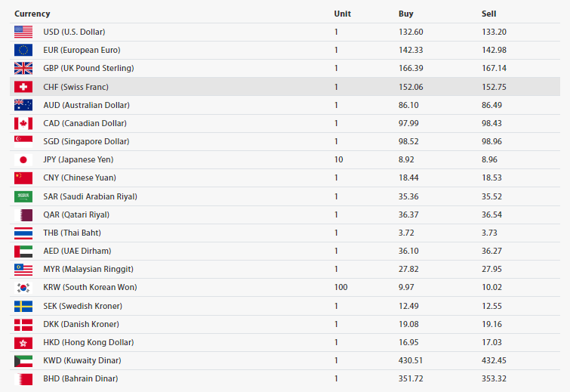
Task: Click the Buy column header
Action: [x=405, y=14]
